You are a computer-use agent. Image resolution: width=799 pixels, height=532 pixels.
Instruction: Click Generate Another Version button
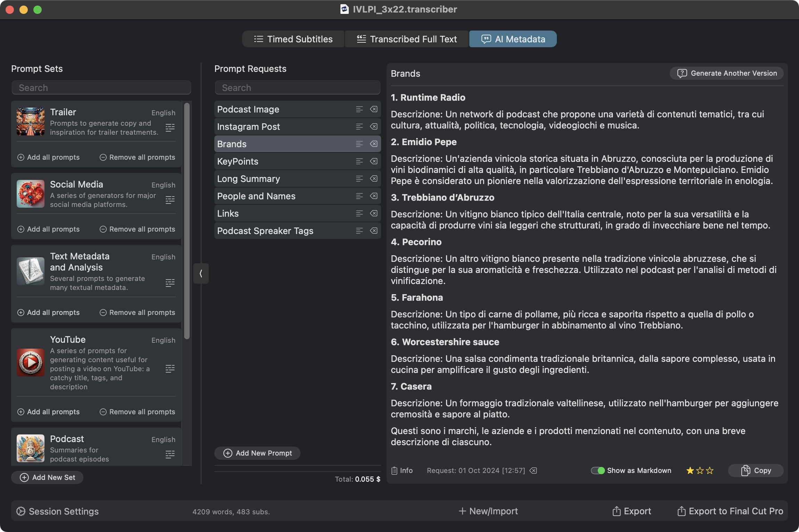click(x=726, y=73)
